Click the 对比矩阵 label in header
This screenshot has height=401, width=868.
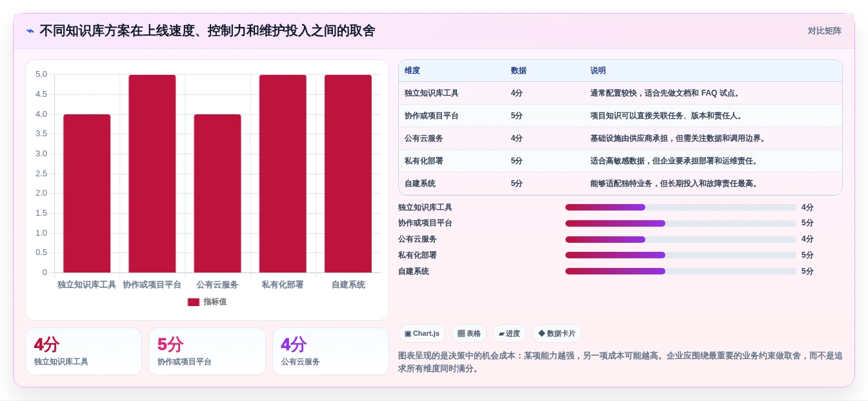point(825,31)
